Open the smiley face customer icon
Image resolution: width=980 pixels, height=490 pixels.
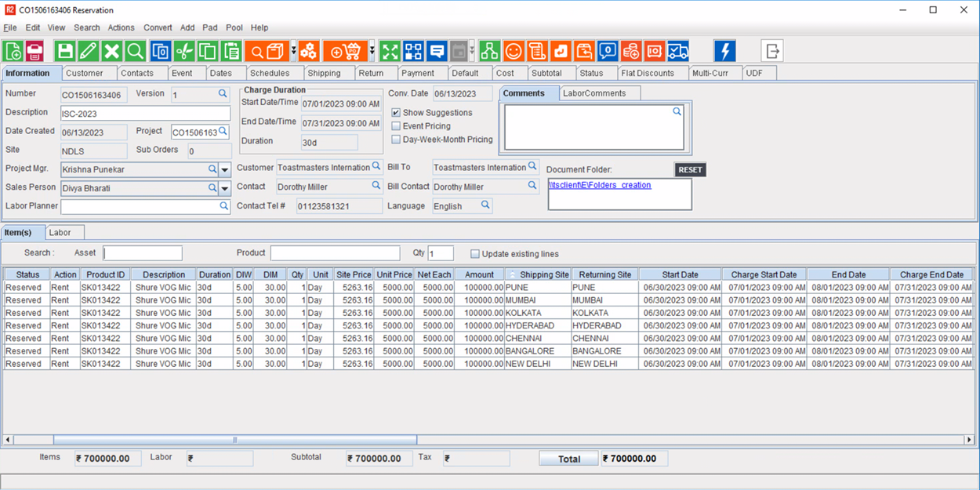(x=513, y=50)
